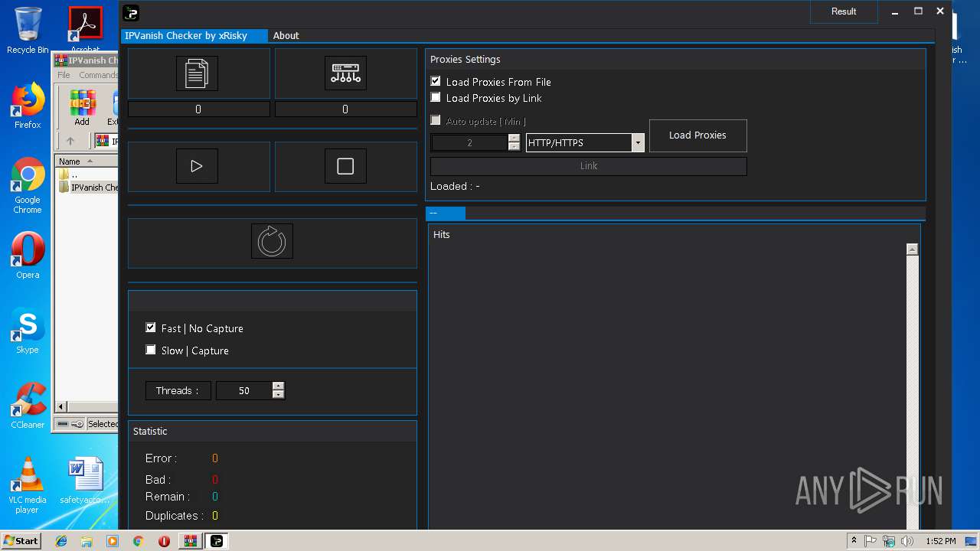
Task: Click Chrome icon in taskbar
Action: tap(138, 541)
